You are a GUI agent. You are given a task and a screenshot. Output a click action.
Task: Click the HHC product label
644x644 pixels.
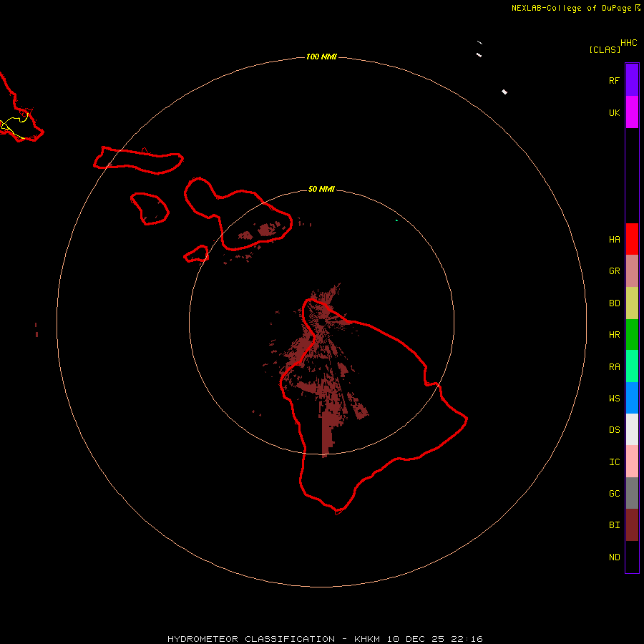(628, 43)
